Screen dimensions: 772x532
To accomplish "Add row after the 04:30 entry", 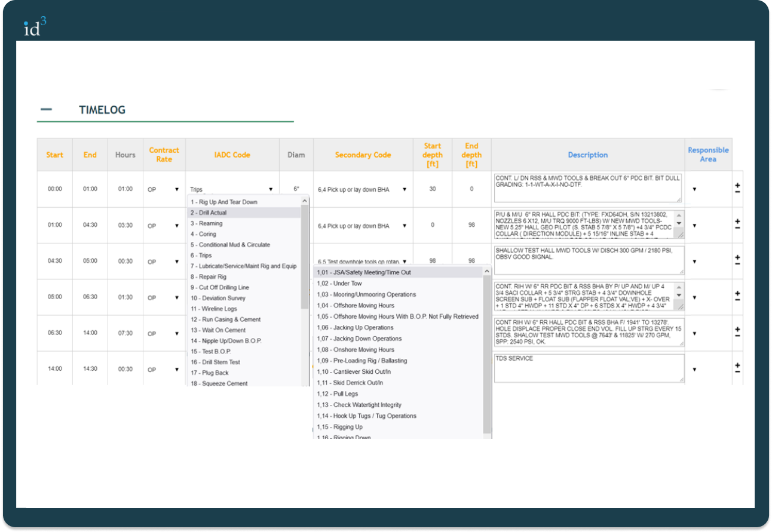I will (x=737, y=258).
